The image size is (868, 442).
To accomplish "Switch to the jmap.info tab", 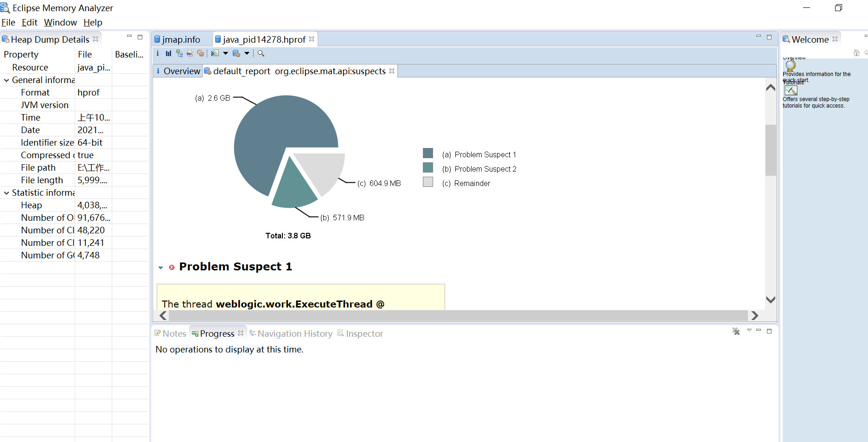I will [181, 39].
